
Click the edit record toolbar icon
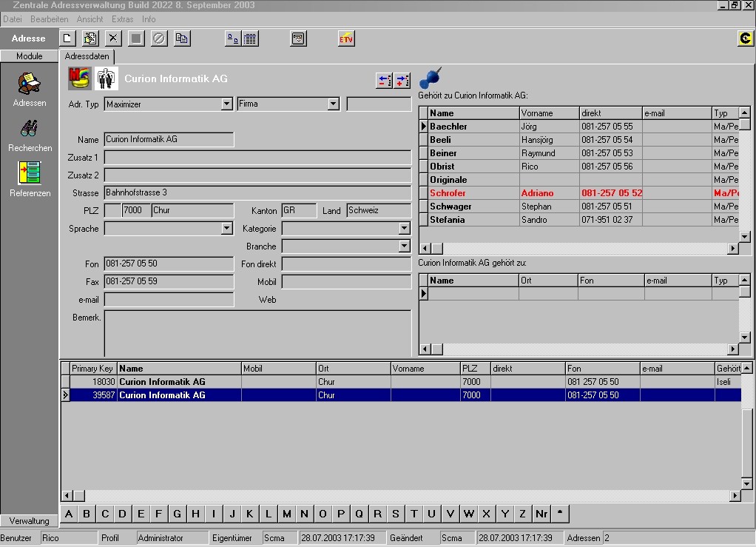pos(90,38)
